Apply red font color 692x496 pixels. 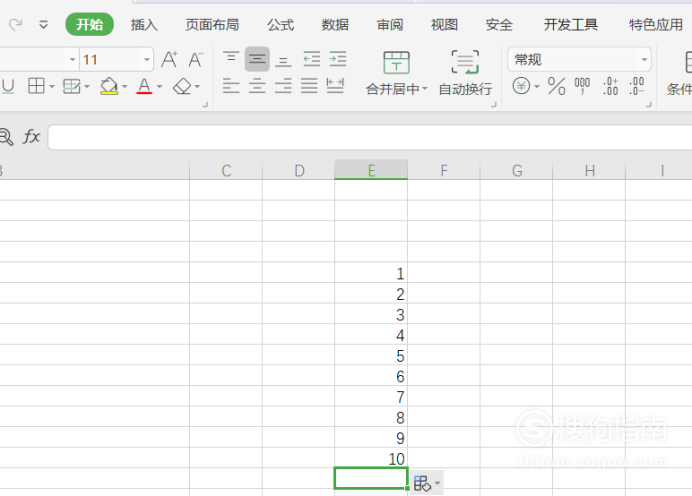(144, 86)
